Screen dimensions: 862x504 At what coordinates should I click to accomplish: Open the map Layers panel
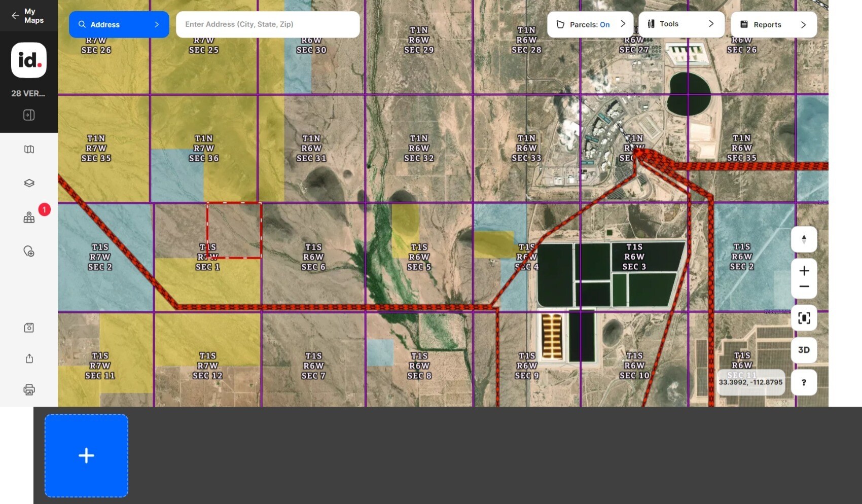coord(29,183)
